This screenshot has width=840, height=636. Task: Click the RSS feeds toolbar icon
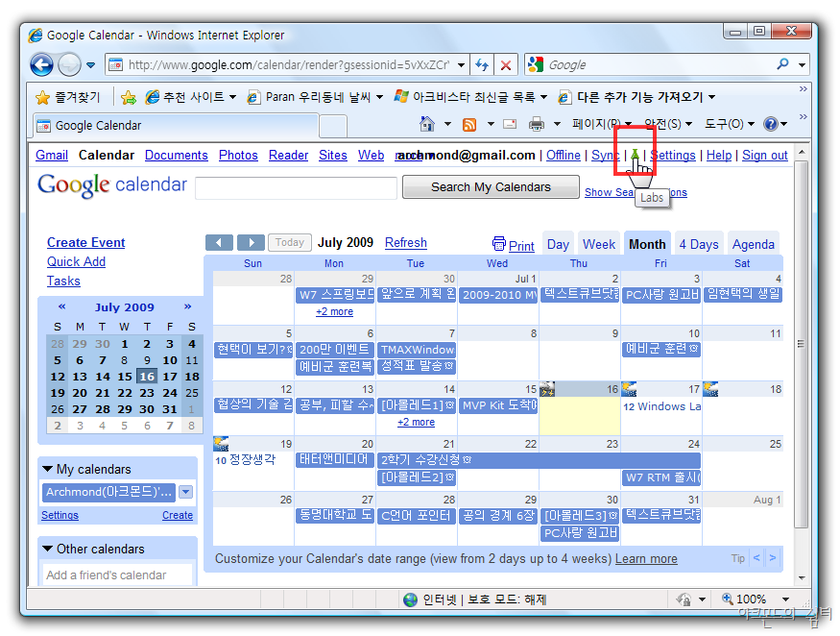(469, 125)
